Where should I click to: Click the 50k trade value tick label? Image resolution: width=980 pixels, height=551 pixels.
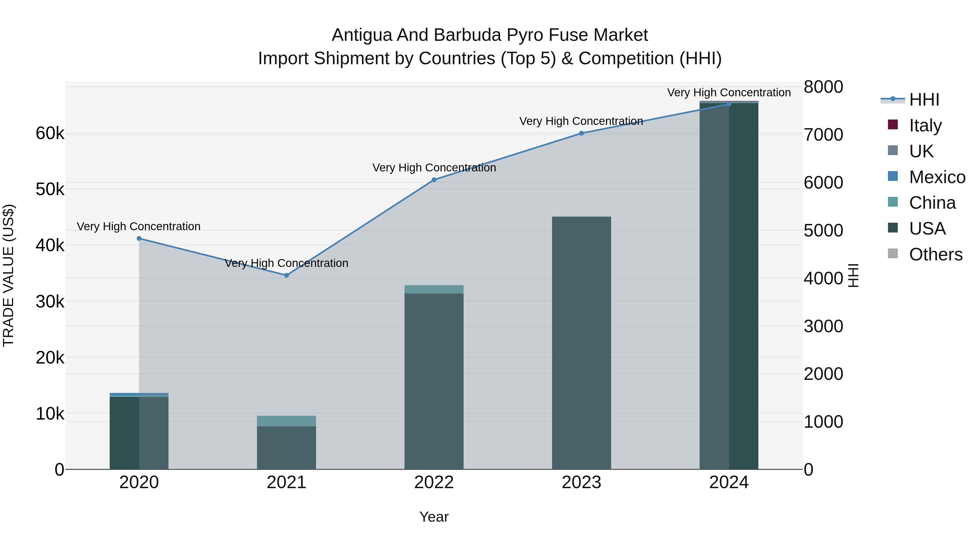[50, 189]
